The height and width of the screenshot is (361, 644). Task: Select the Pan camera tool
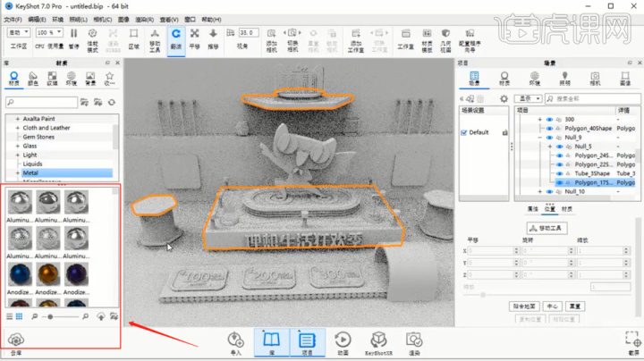(195, 39)
